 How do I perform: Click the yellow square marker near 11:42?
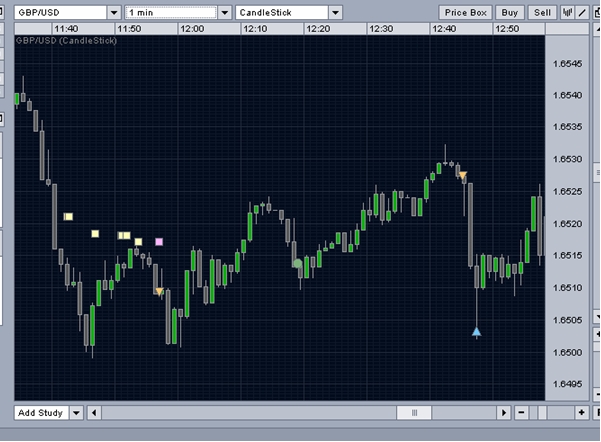coord(68,217)
